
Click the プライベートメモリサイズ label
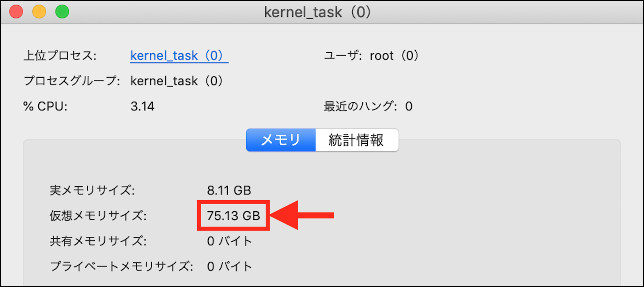[x=122, y=266]
